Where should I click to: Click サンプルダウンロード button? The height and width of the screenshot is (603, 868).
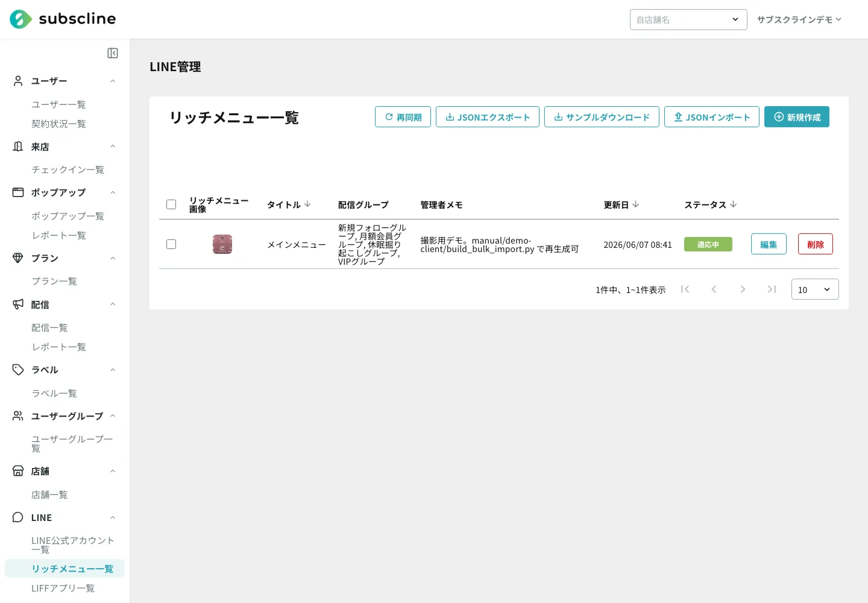602,117
